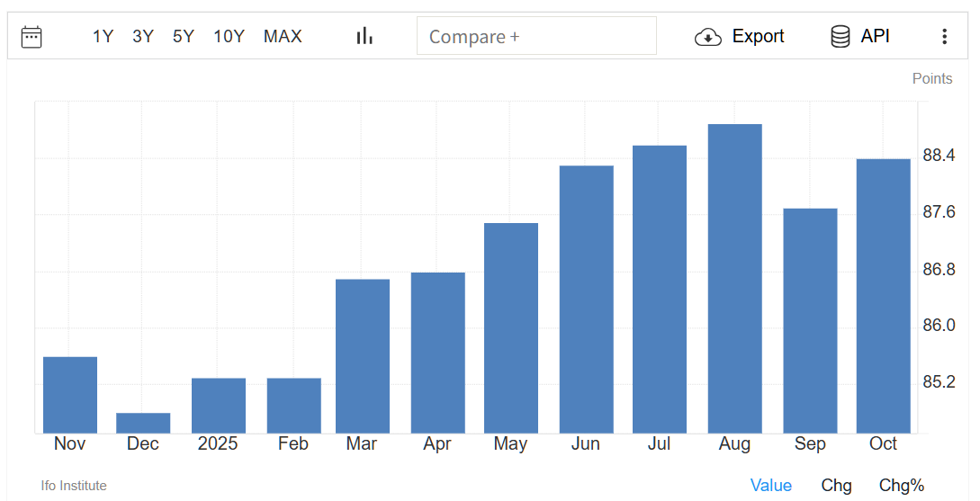This screenshot has height=501, width=980.
Task: Select the 1Y time range
Action: click(x=103, y=37)
